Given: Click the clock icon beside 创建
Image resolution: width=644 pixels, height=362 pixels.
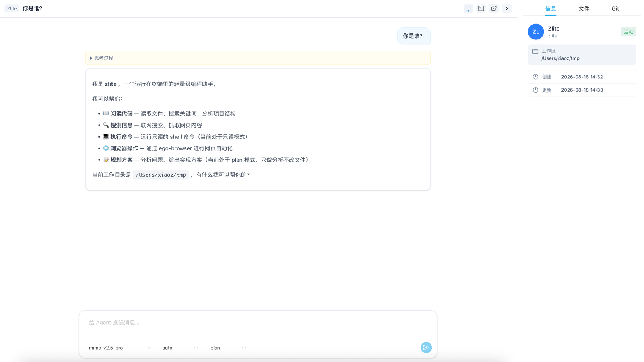Looking at the screenshot, I should click(x=535, y=77).
